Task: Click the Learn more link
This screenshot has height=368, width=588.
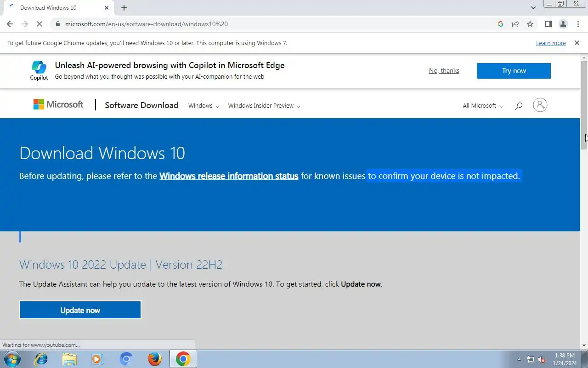Action: (x=551, y=43)
